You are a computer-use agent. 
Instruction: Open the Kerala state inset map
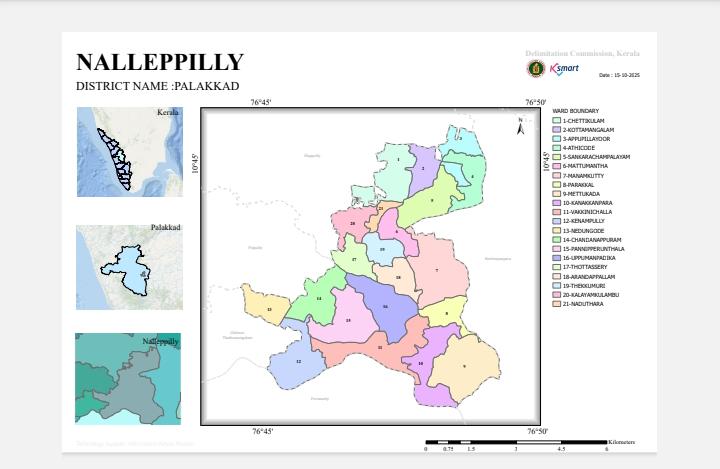click(130, 152)
